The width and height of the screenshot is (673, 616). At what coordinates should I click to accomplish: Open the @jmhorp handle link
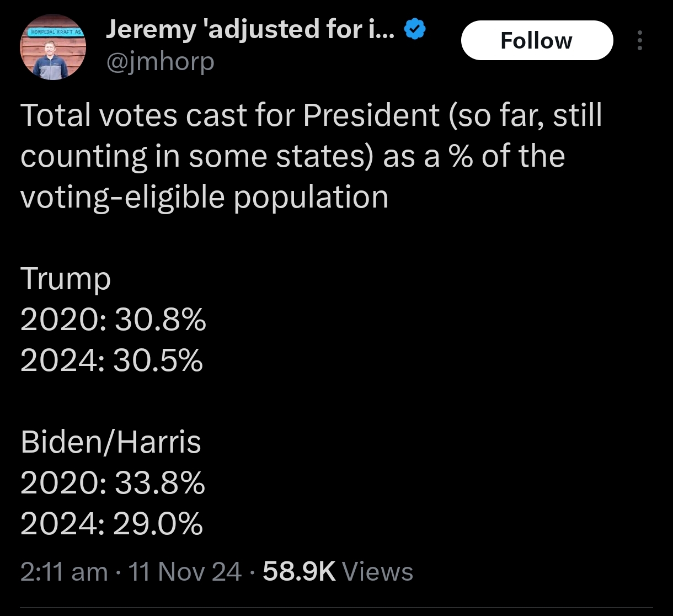click(x=160, y=62)
